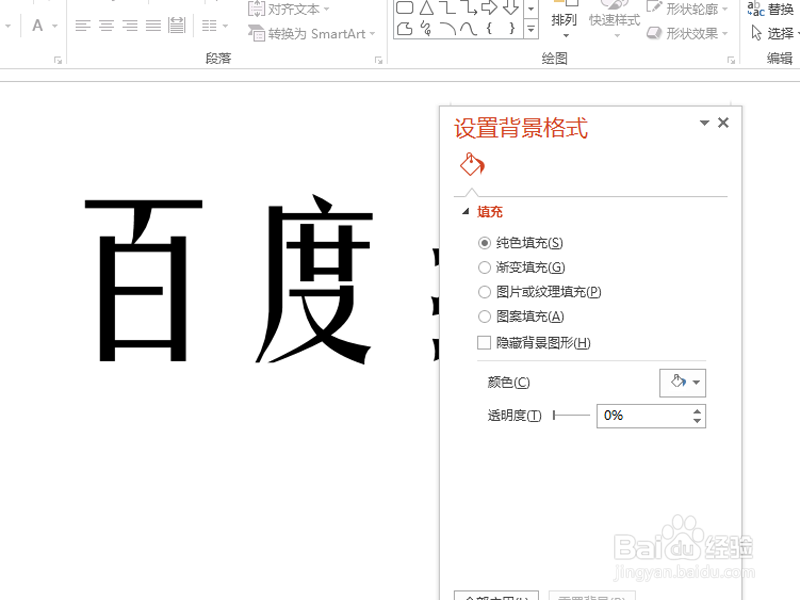Insert the down arrow shape
Screen dimensions: 800x600
(511, 7)
